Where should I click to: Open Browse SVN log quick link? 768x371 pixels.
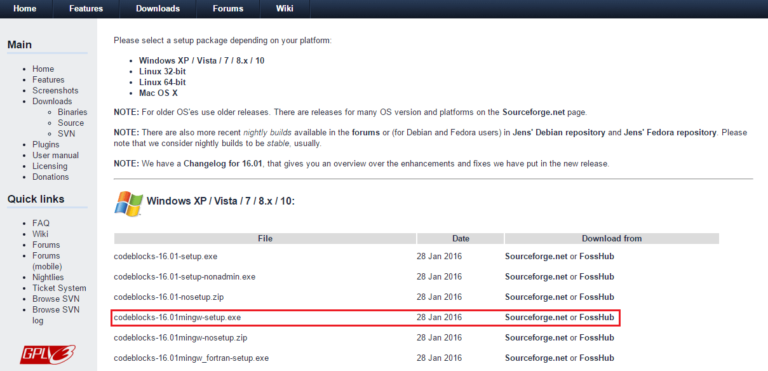tap(56, 315)
